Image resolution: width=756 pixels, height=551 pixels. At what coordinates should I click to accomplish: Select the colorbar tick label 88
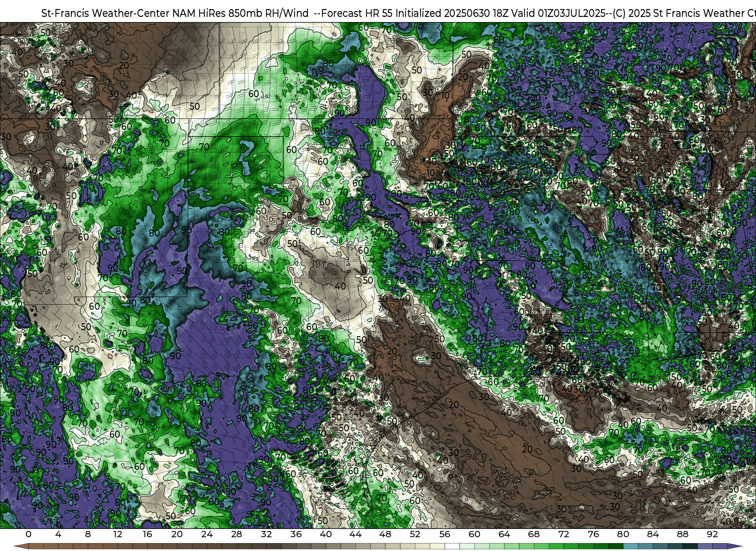(x=682, y=534)
